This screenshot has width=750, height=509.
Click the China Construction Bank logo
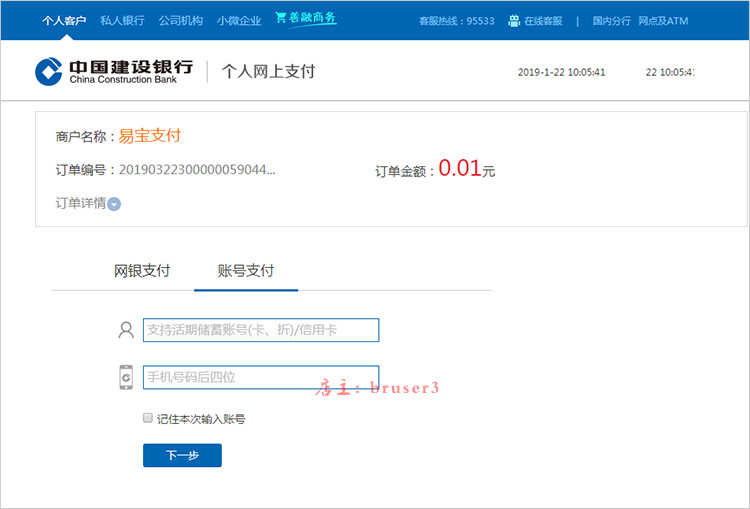coord(114,72)
